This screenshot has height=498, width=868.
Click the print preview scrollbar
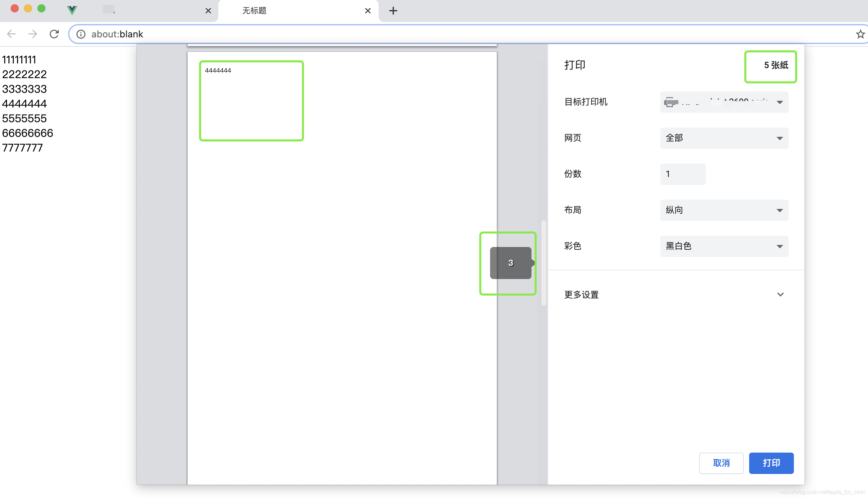point(544,263)
